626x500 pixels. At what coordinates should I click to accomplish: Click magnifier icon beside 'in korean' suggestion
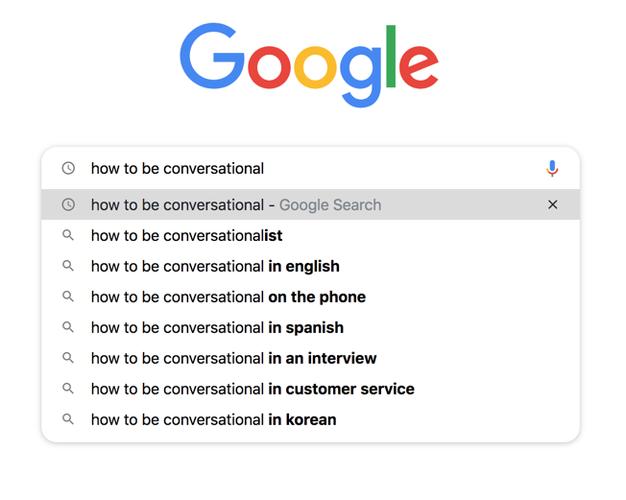[68, 419]
